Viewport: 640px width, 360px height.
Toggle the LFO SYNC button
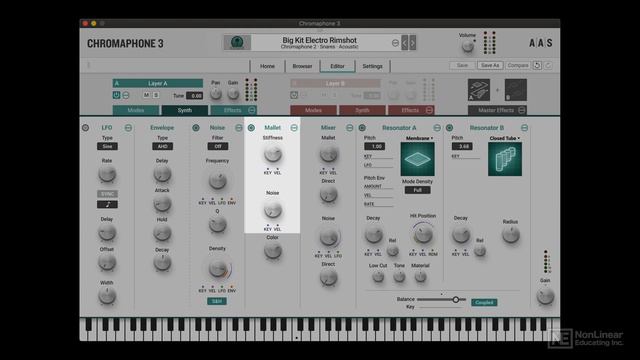pyautogui.click(x=107, y=194)
